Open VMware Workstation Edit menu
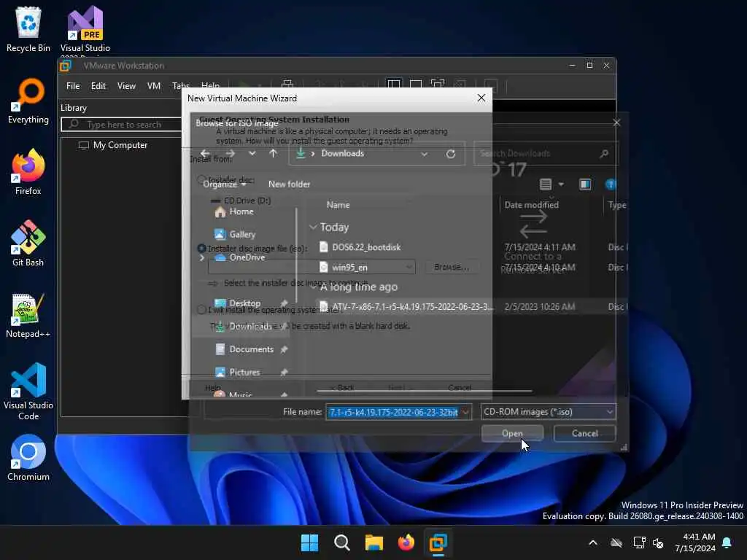Image resolution: width=747 pixels, height=560 pixels. (98, 86)
